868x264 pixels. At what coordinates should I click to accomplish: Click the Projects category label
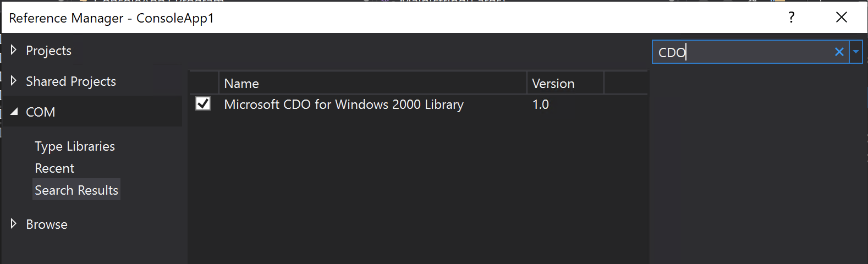pos(48,51)
